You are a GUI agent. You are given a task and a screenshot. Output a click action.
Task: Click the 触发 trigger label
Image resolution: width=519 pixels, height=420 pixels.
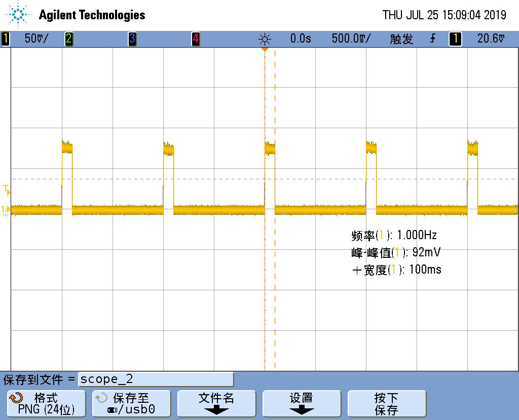click(x=401, y=39)
